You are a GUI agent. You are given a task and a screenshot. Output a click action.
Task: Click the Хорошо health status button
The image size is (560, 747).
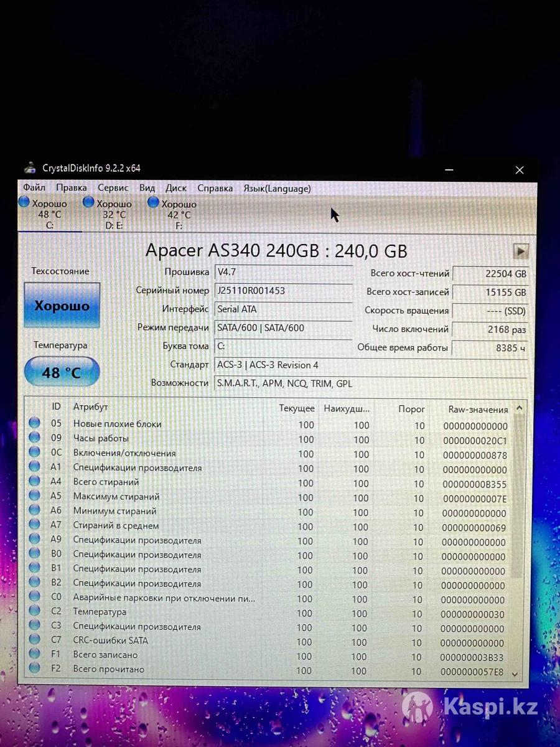click(62, 306)
